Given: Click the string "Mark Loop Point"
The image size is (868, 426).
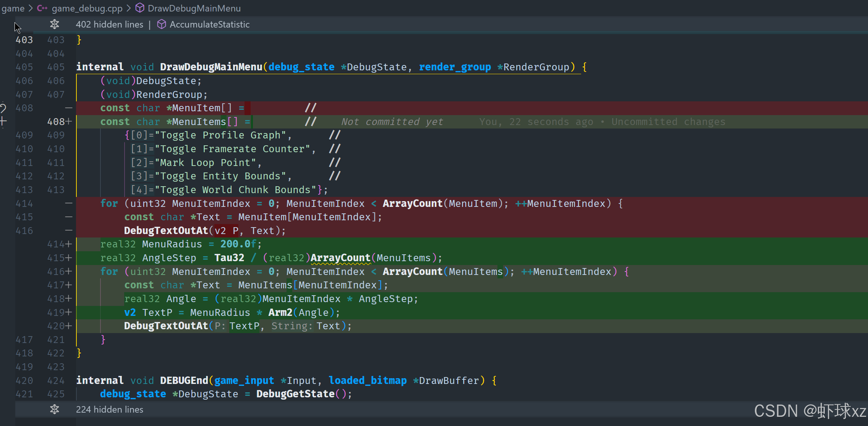Looking at the screenshot, I should [205, 163].
